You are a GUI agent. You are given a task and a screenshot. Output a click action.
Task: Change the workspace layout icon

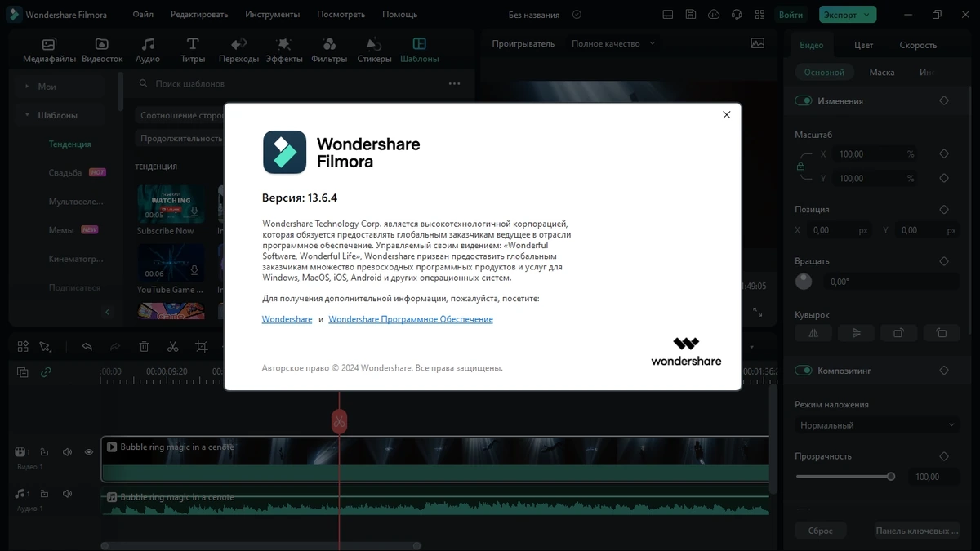tap(668, 15)
